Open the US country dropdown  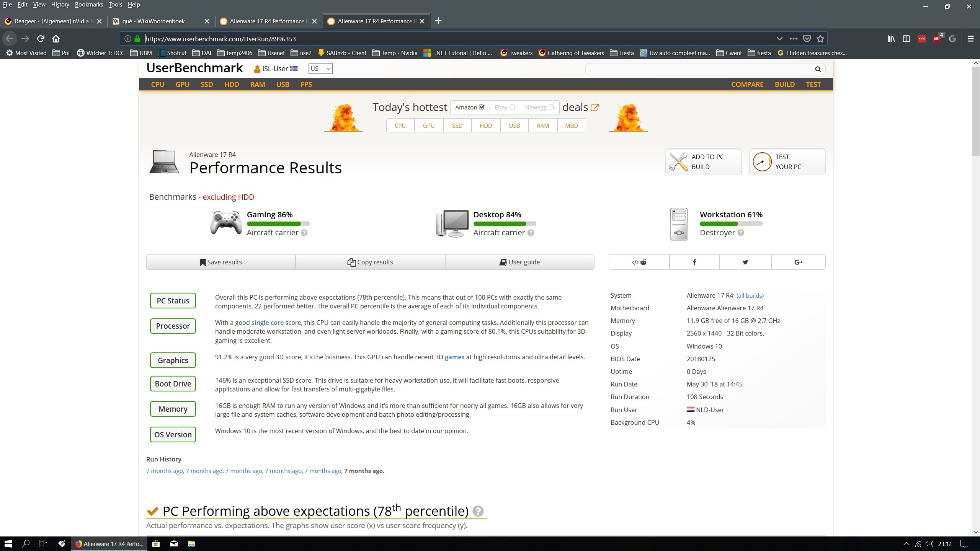(x=320, y=68)
